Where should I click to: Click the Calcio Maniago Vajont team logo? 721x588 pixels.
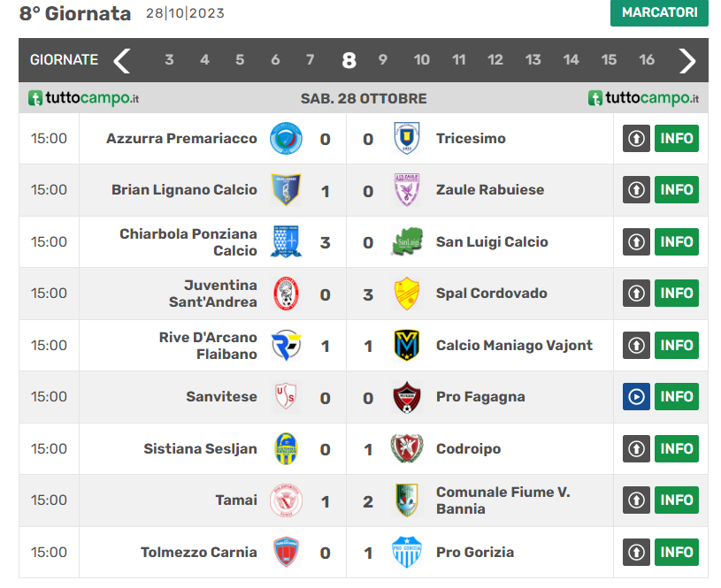407,345
